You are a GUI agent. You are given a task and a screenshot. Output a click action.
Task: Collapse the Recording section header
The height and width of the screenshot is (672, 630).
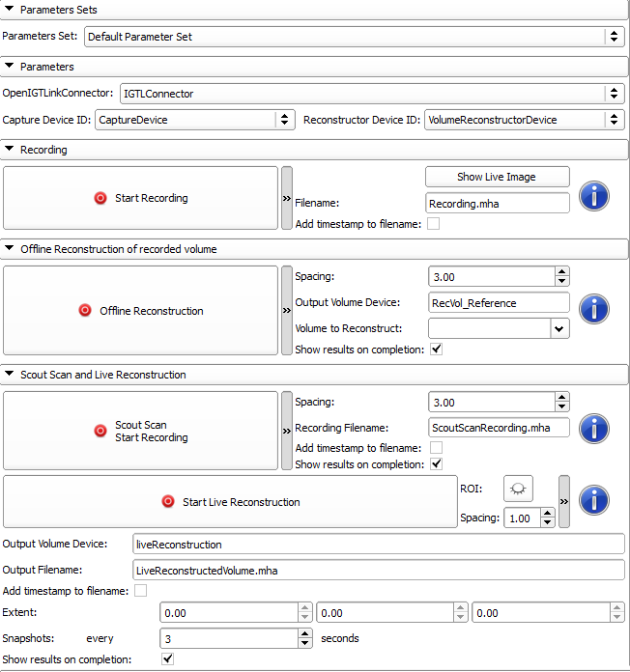(x=10, y=151)
